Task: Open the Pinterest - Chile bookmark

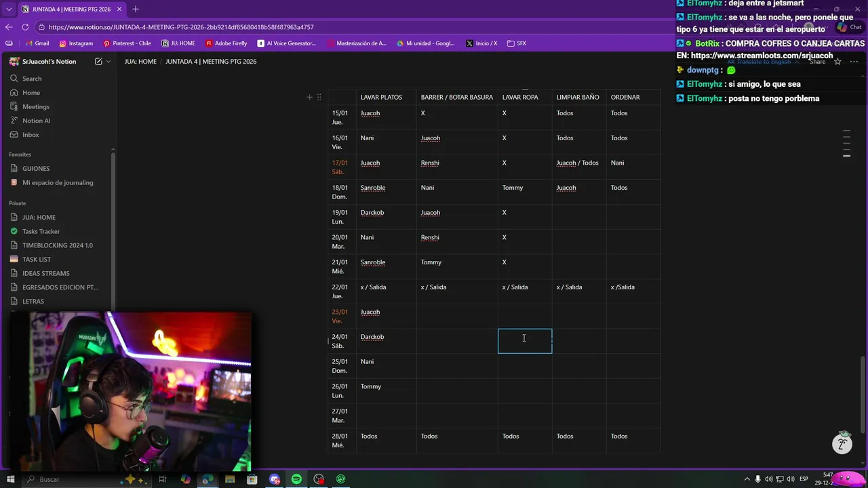Action: tap(127, 43)
